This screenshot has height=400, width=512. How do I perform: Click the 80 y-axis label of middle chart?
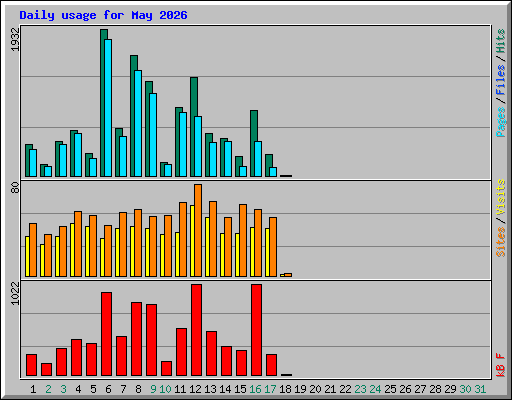coord(15,188)
